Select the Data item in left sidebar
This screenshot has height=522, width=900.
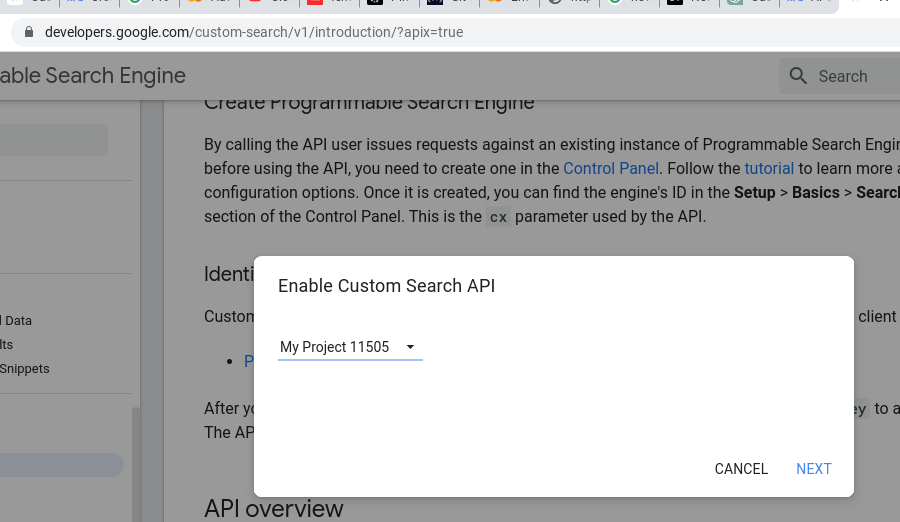click(16, 320)
